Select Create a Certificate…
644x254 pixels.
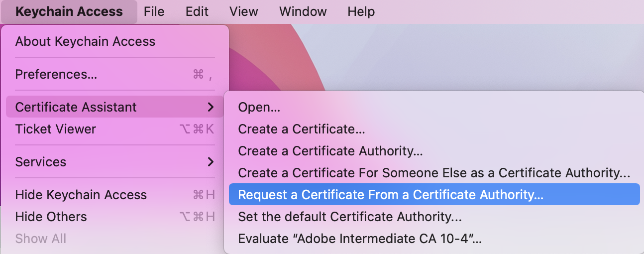(434, 129)
